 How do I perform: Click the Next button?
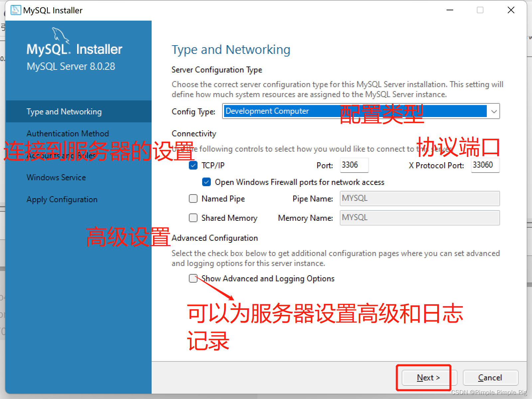click(x=428, y=378)
